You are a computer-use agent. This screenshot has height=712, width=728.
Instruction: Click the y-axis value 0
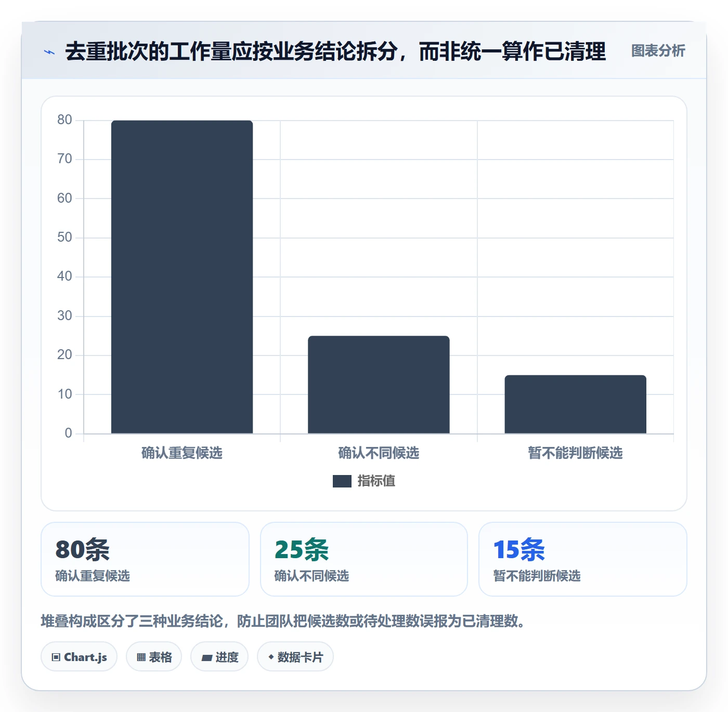coord(68,433)
